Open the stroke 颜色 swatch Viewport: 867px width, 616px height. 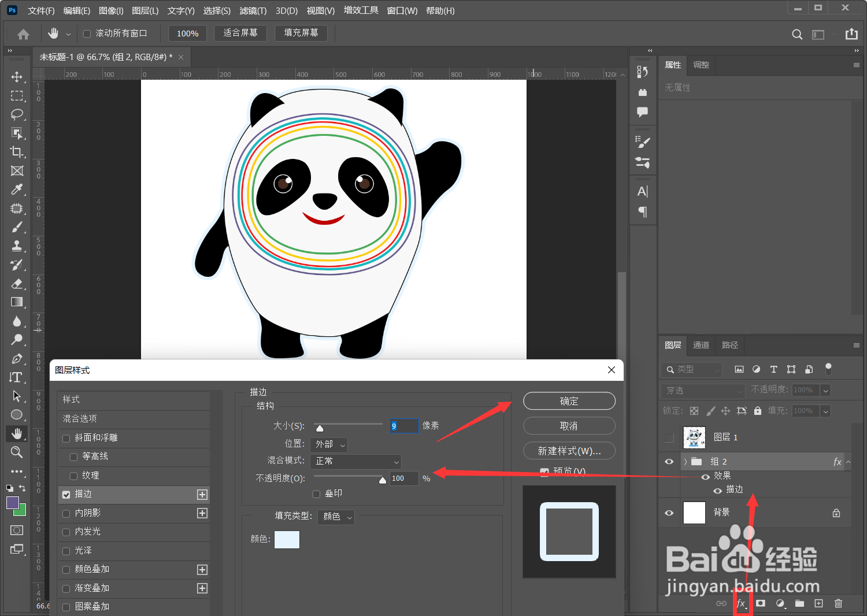(287, 540)
